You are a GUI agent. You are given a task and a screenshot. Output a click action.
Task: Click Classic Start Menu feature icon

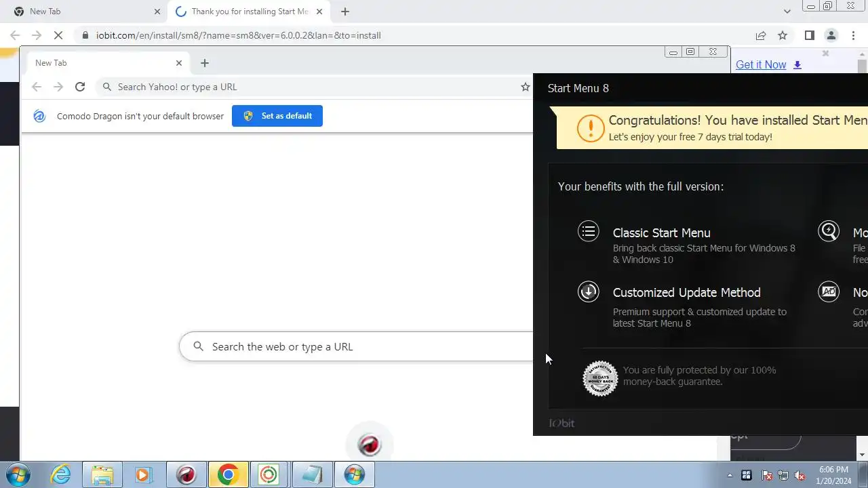click(589, 232)
